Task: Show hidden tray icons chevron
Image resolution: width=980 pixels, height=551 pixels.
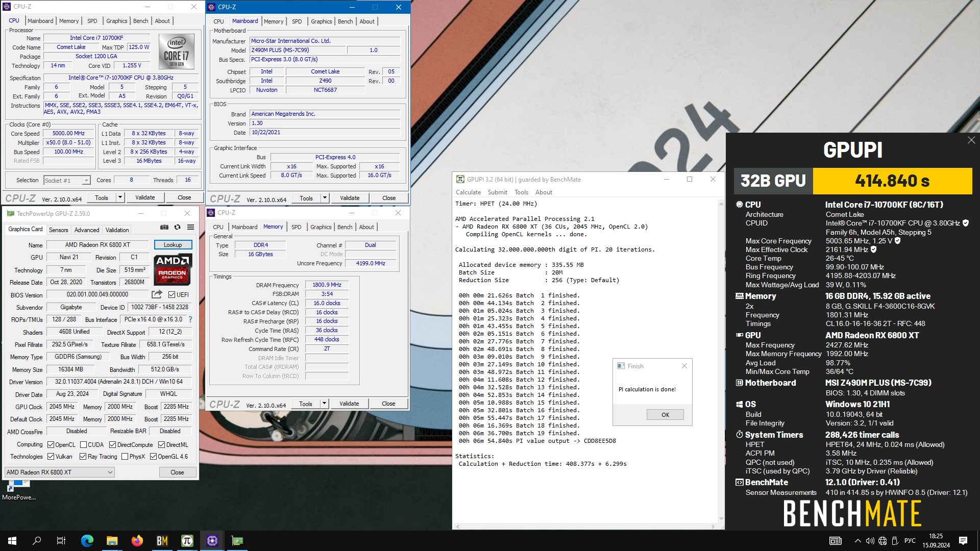Action: point(857,541)
